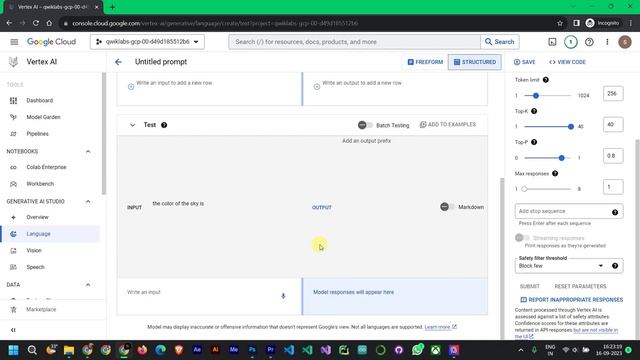Click the stop sequence help icon
This screenshot has height=360, width=640.
tap(615, 212)
